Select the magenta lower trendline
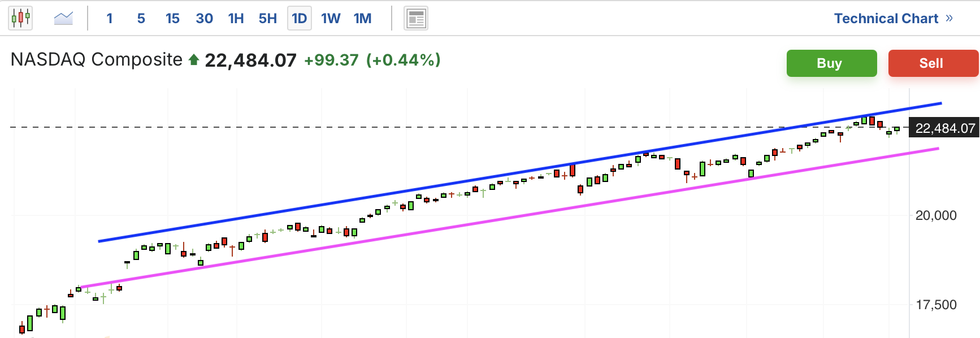 509,218
